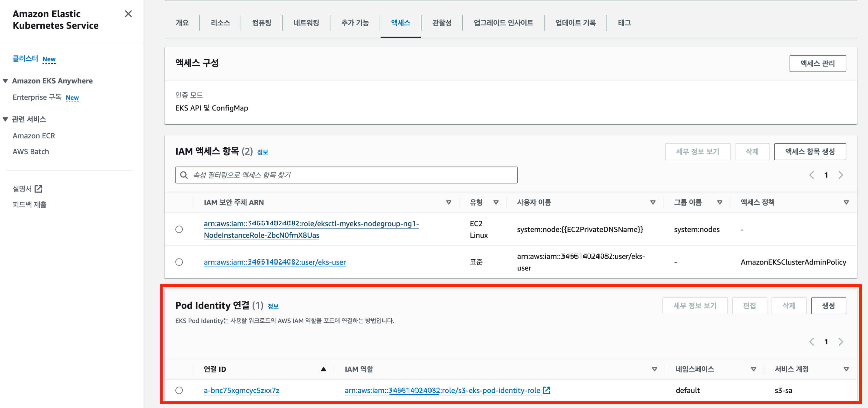Go to next page of IAM access entries

tap(841, 175)
